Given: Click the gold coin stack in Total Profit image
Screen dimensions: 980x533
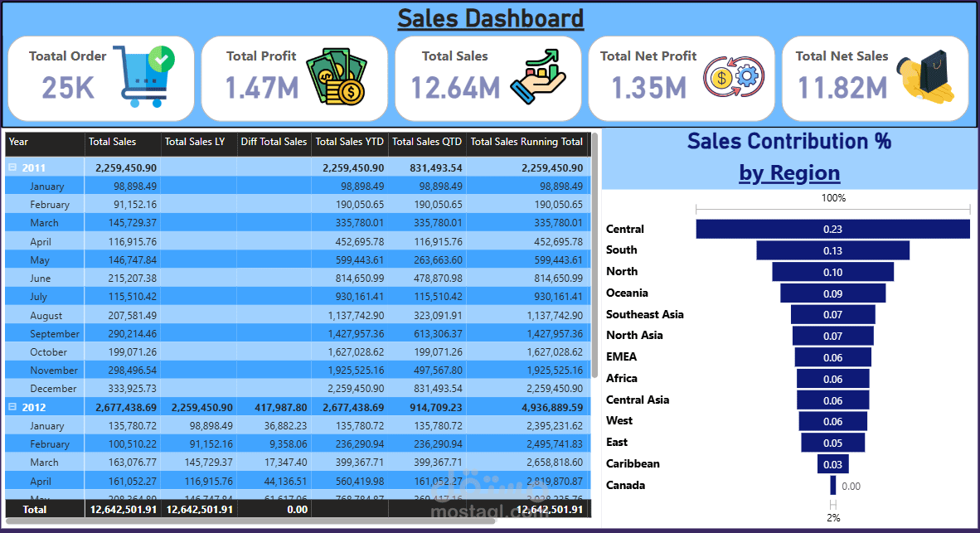Looking at the screenshot, I should point(333,91).
